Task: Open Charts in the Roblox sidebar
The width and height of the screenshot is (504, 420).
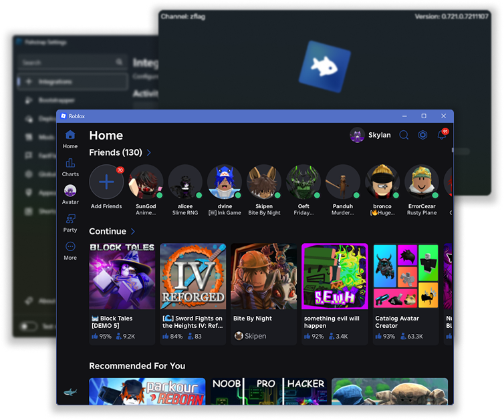Action: point(70,168)
